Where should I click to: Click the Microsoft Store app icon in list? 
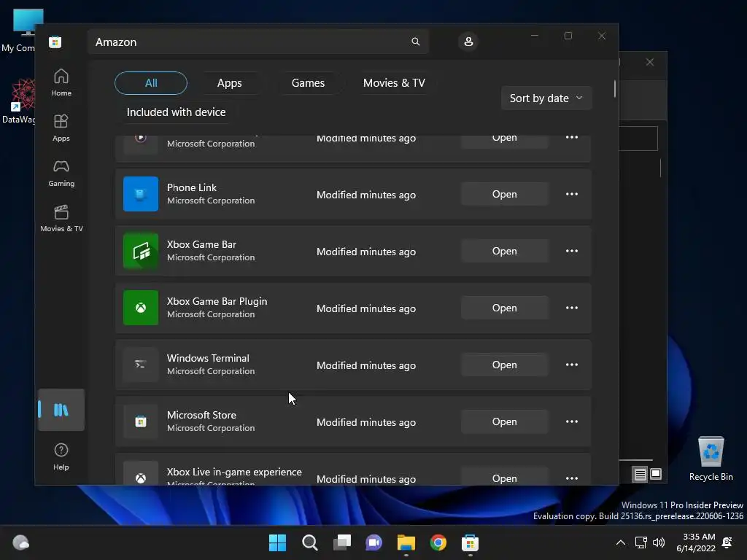pos(141,421)
